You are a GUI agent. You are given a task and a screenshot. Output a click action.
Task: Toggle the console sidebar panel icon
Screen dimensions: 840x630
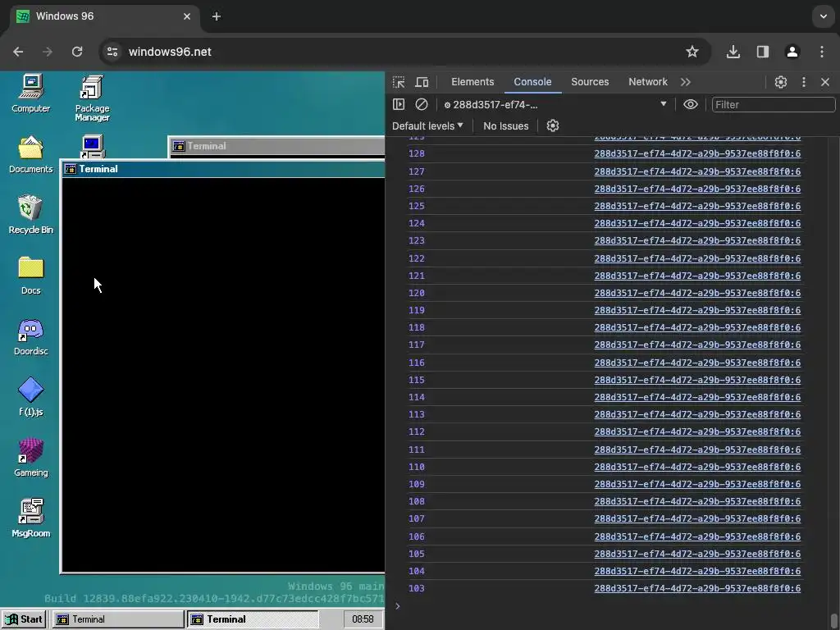coord(399,104)
